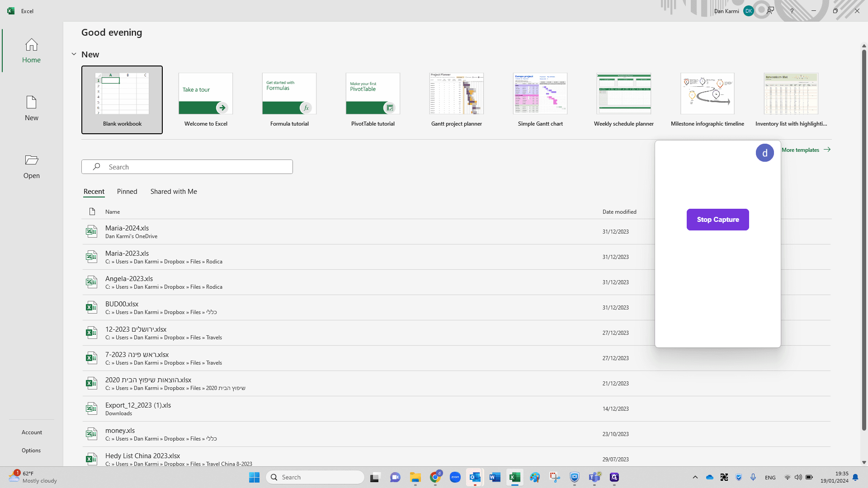Go to Open in the left sidebar

tap(31, 166)
